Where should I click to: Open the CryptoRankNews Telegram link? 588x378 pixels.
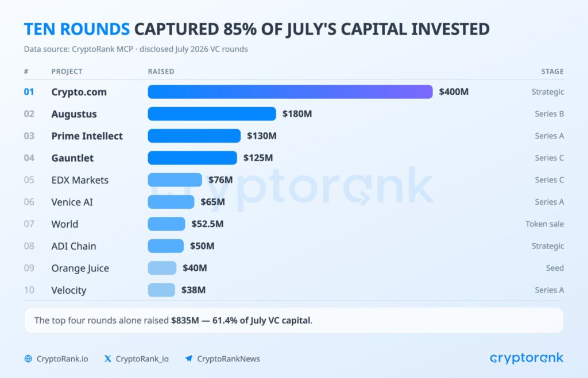tap(229, 358)
